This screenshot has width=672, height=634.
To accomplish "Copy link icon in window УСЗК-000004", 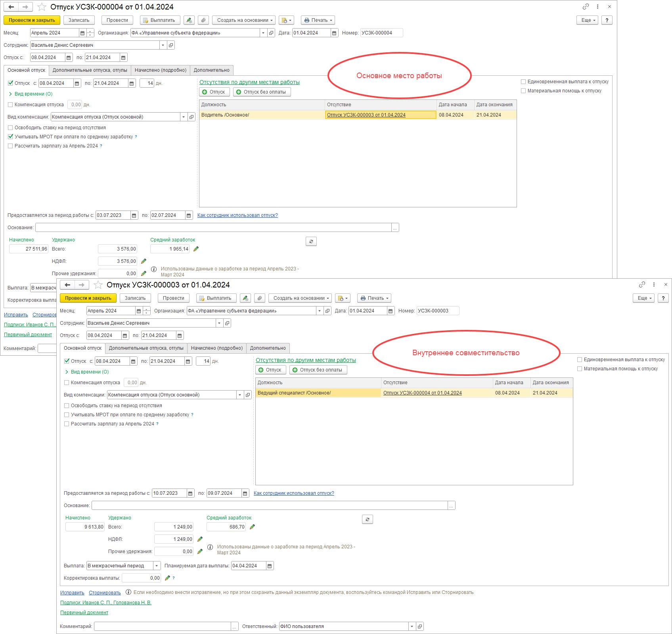I will 586,7.
